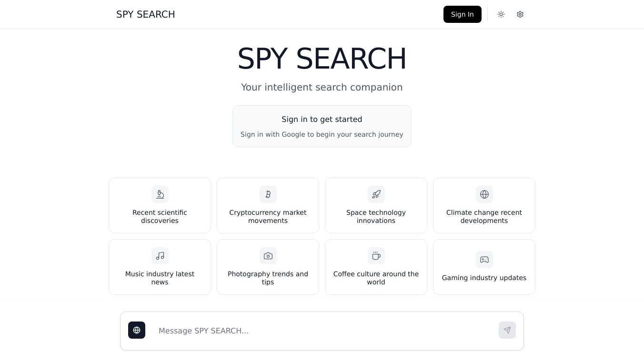Click the coffee cup icon
Viewport: 644px width, 362px height.
tap(376, 256)
